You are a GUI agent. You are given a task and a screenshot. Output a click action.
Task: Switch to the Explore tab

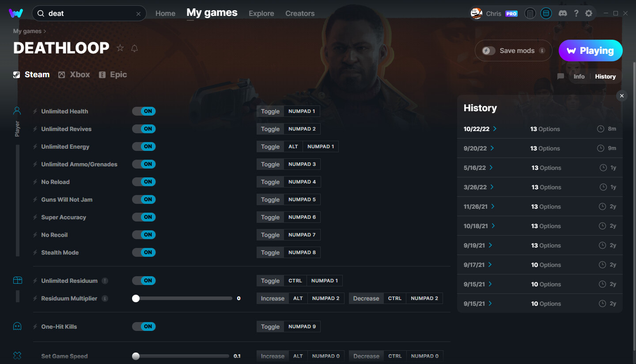[x=261, y=13]
